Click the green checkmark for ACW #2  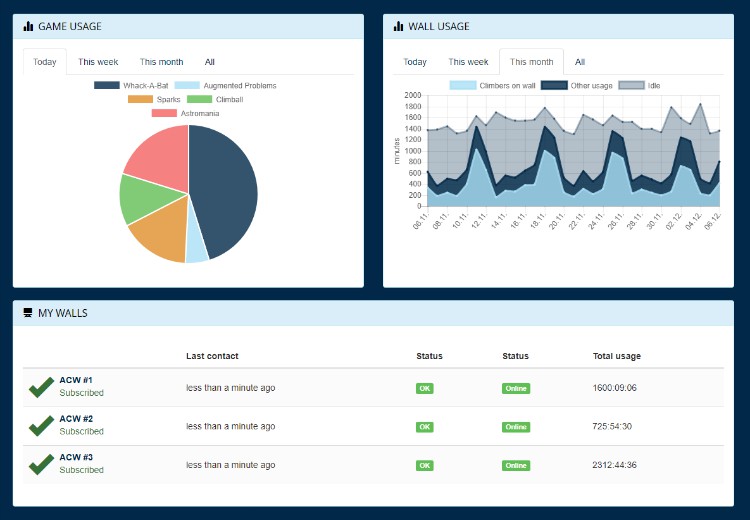click(41, 426)
